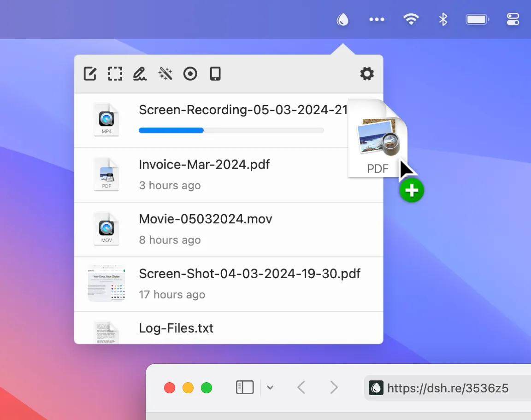The height and width of the screenshot is (420, 531).
Task: Open the compose new note icon
Action: pyautogui.click(x=90, y=74)
